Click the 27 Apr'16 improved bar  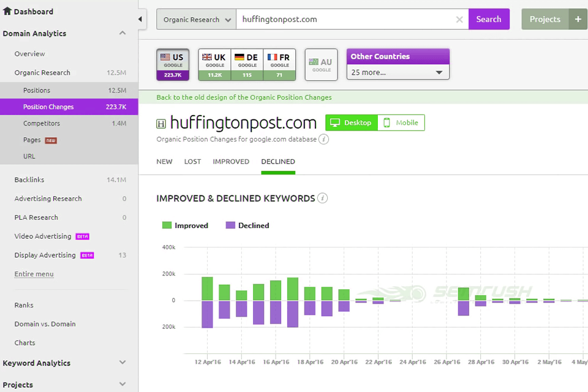point(464,294)
